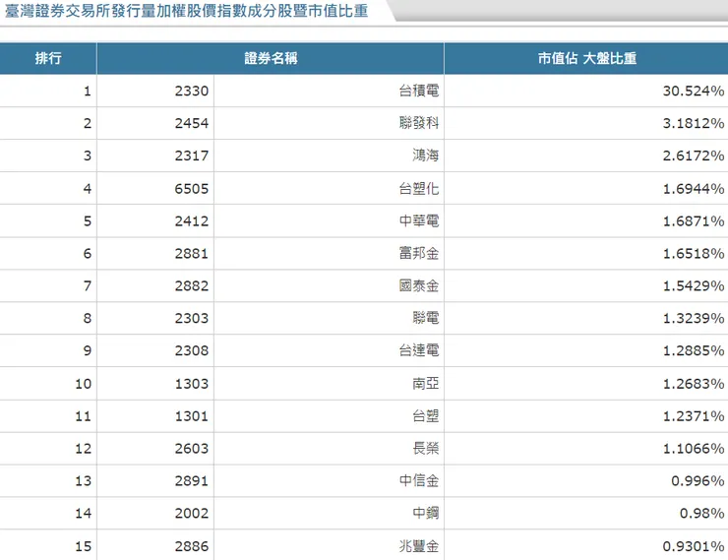
Task: Click weight value 1.3239%
Action: [694, 319]
